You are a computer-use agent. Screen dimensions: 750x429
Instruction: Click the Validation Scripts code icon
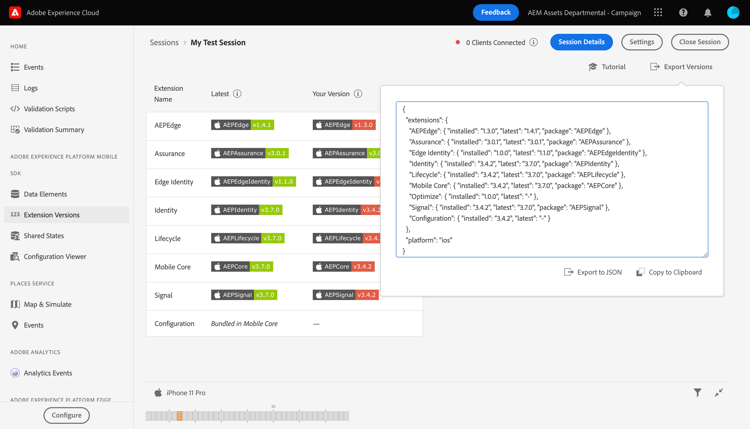(15, 109)
